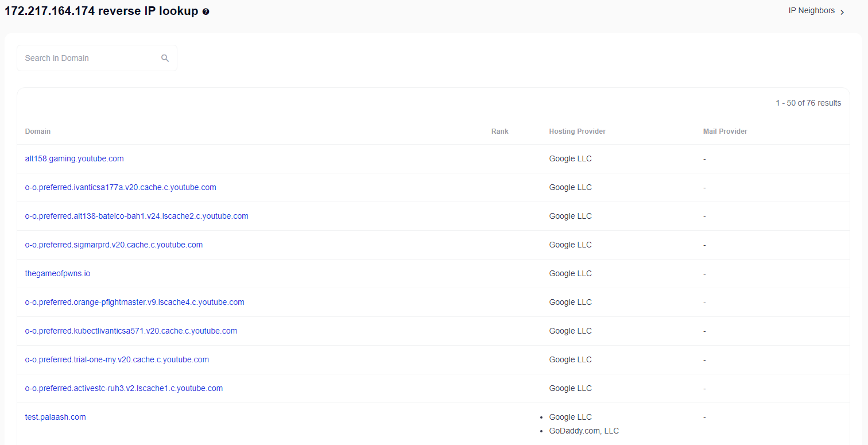The image size is (868, 445).
Task: Click the orange-pfightmaster domain link
Action: (x=134, y=302)
